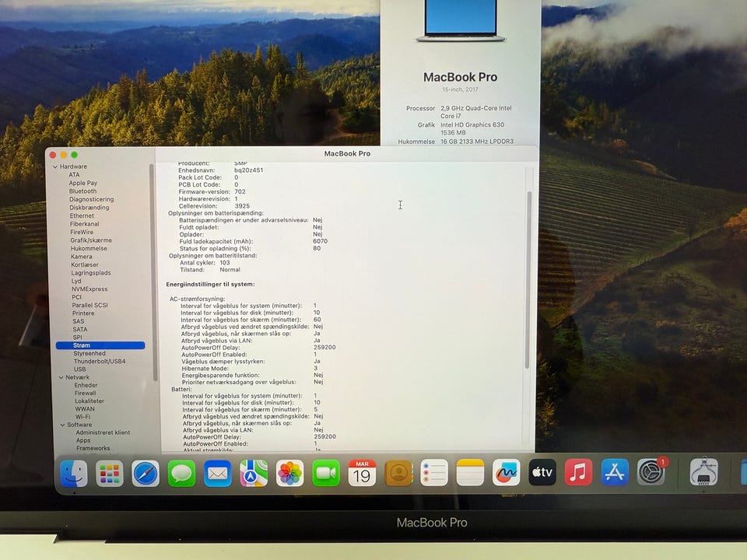
Task: Select WWAN under Netværk
Action: (85, 409)
